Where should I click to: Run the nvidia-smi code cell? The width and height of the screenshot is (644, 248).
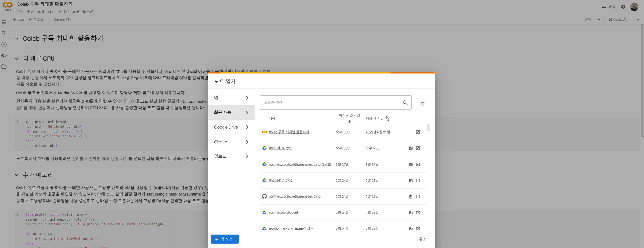point(19,122)
